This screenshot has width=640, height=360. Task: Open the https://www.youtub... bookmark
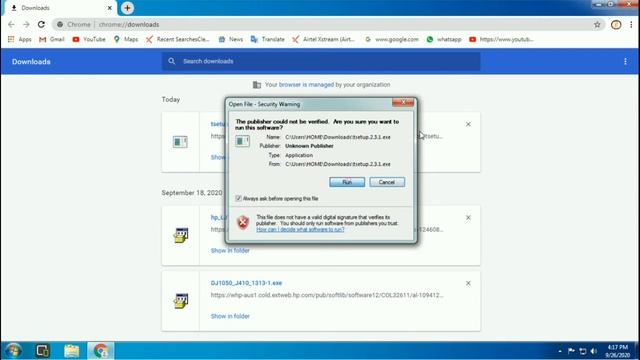pyautogui.click(x=501, y=39)
